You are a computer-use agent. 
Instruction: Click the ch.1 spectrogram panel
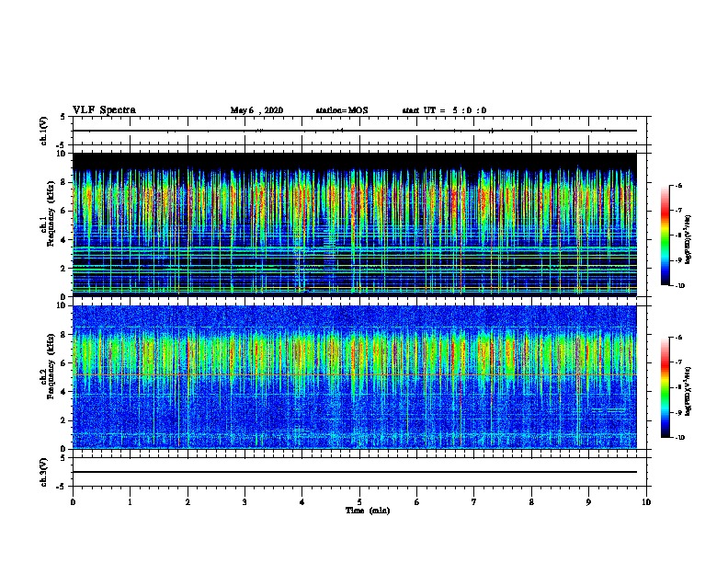[x=354, y=224]
